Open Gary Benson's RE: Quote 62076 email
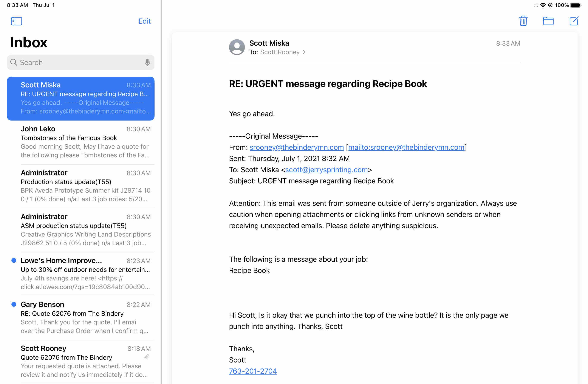 pos(85,318)
